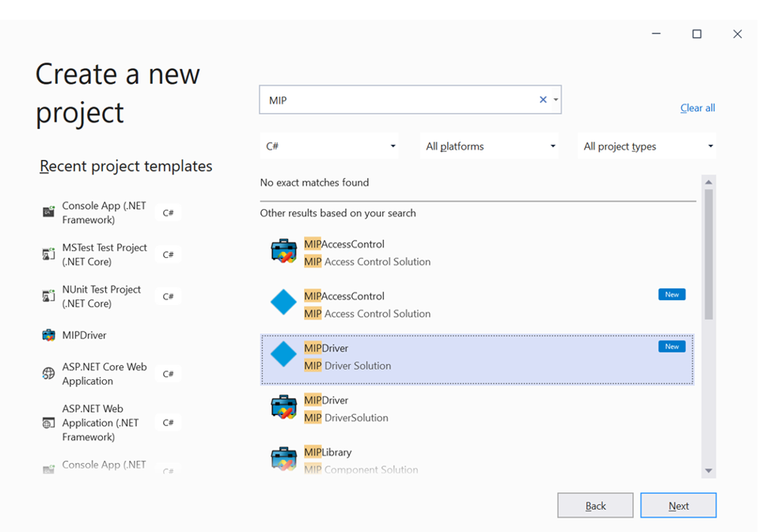Image resolution: width=759 pixels, height=532 pixels.
Task: Click the C# tag beside ASP.NET Core Web Application
Action: (168, 374)
